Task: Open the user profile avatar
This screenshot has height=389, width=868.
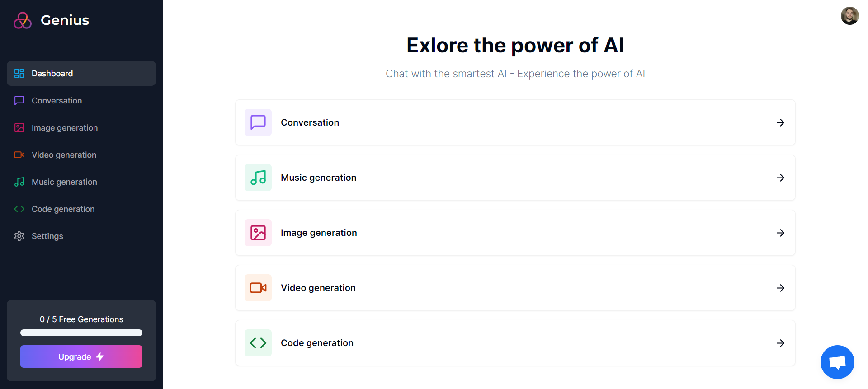Action: click(849, 16)
